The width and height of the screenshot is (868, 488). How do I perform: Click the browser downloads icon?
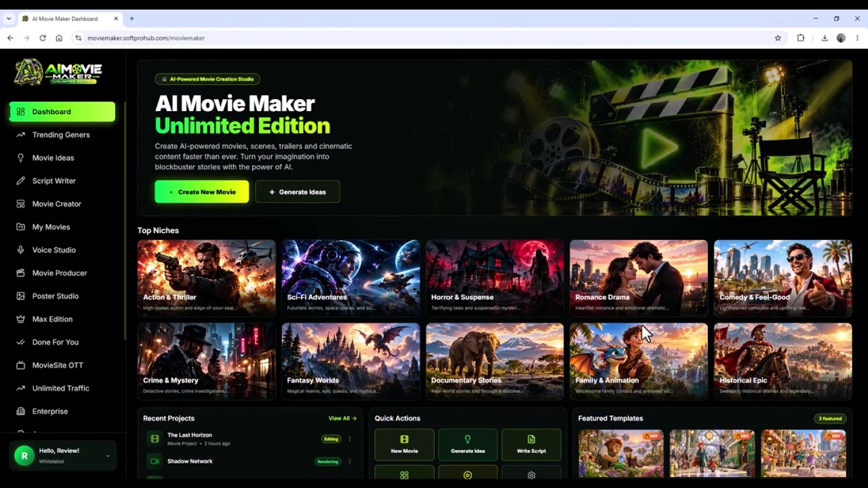pos(825,38)
